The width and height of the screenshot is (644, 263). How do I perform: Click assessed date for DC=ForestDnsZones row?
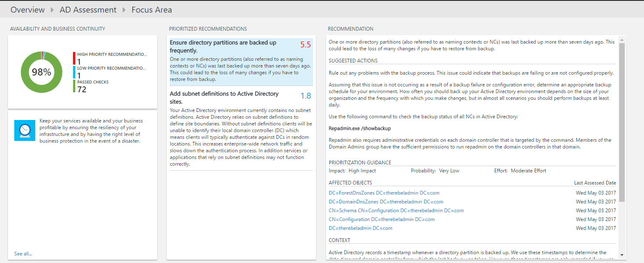click(x=596, y=193)
